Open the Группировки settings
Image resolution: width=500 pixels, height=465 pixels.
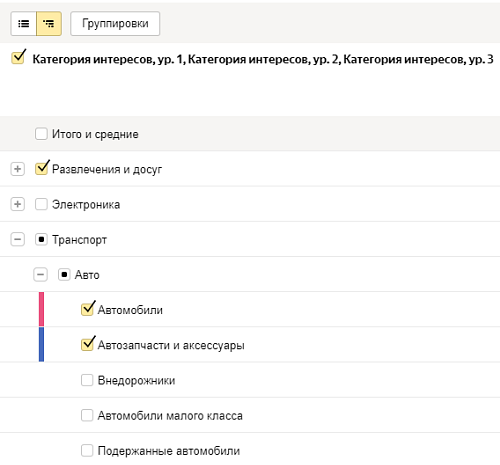115,24
